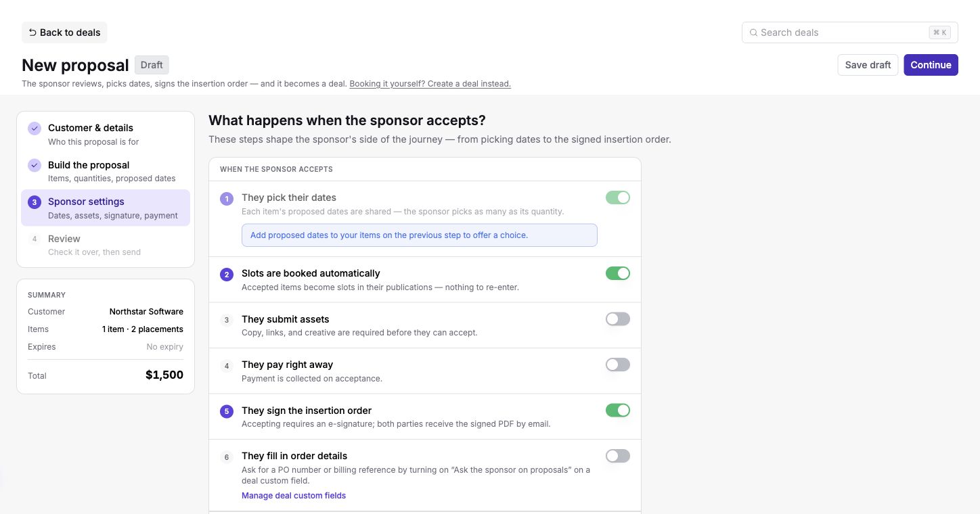The height and width of the screenshot is (514, 980).
Task: Click the number 3 badge beside submit assets
Action: [x=227, y=320]
